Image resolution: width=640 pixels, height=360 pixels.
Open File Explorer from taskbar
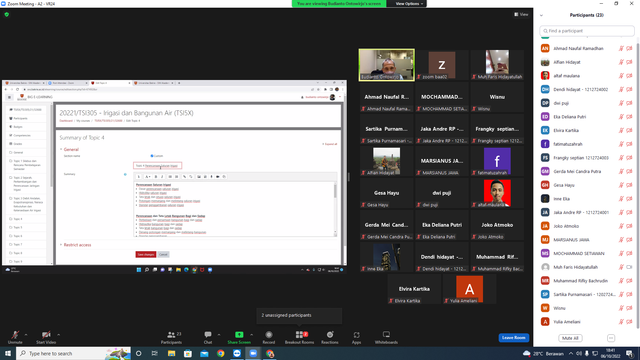click(x=171, y=353)
